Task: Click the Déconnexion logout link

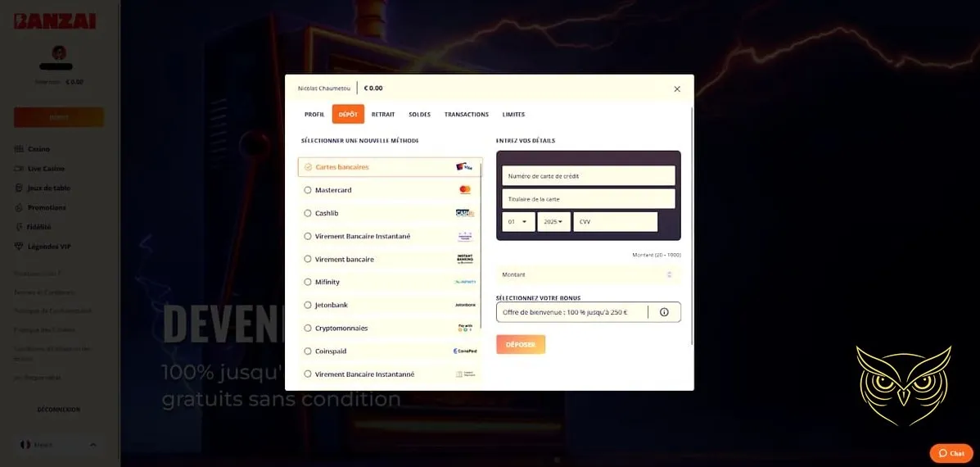Action: 59,410
